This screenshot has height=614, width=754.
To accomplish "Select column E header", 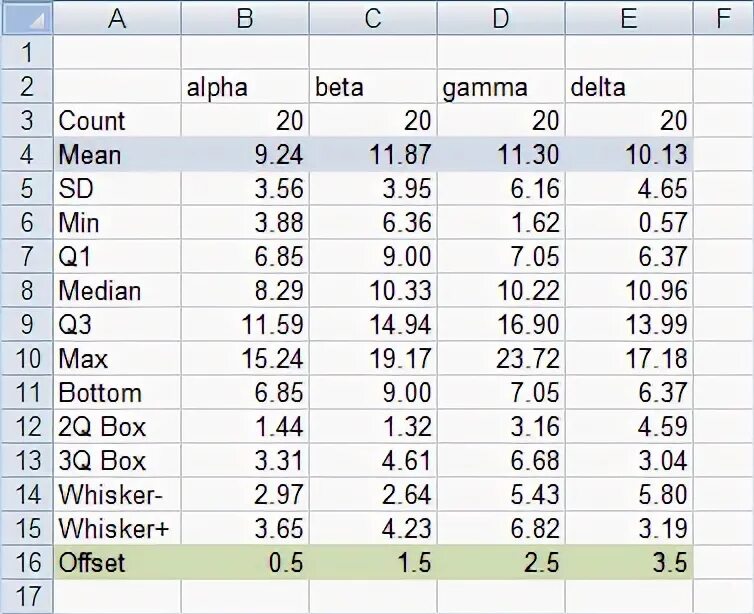I will [629, 18].
